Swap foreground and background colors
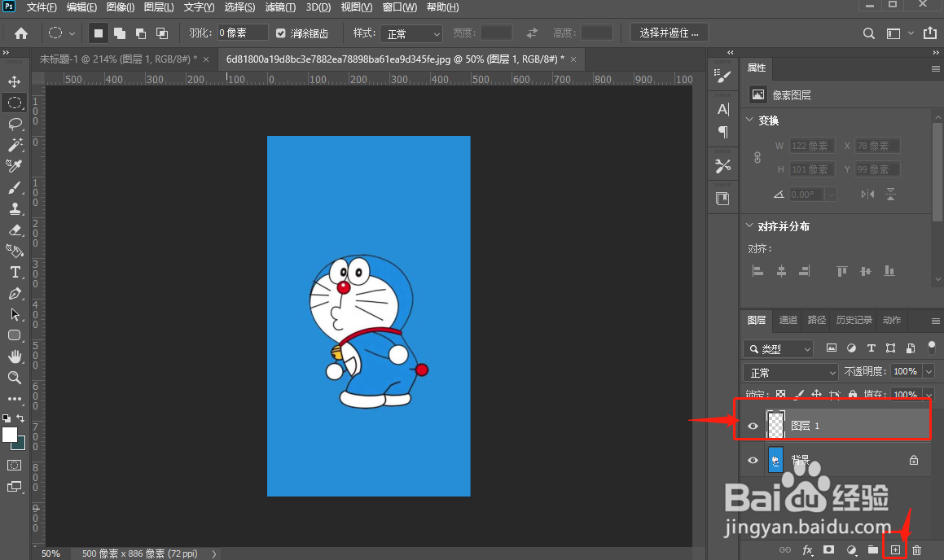 click(x=20, y=418)
